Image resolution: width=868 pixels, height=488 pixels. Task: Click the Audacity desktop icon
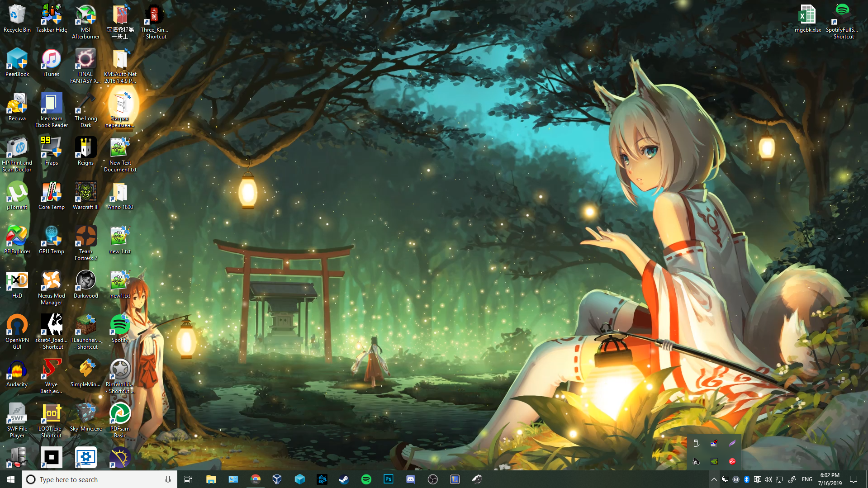17,373
